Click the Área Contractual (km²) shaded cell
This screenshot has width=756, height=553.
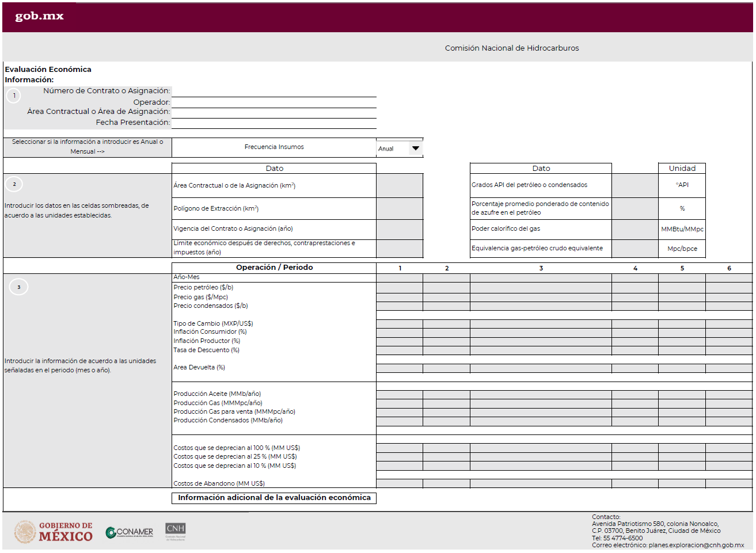(x=400, y=185)
